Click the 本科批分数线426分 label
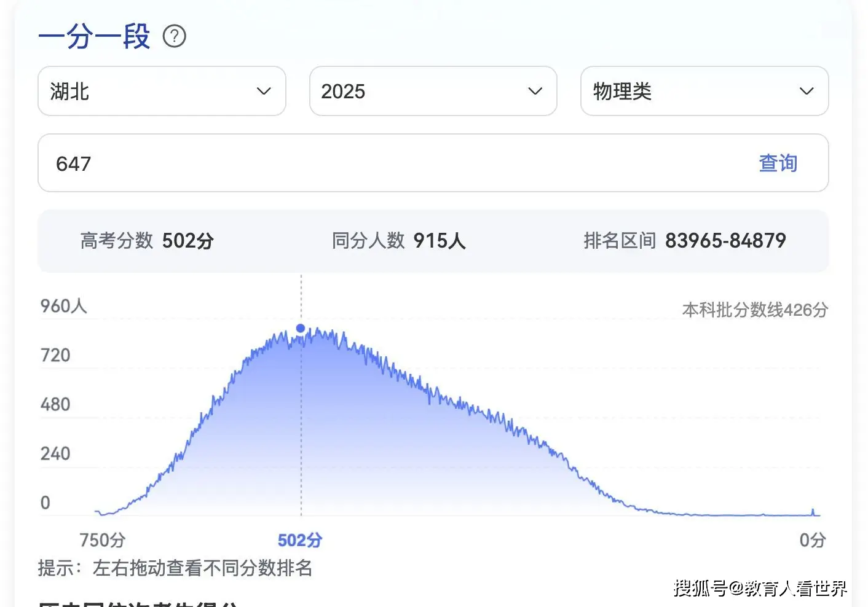The width and height of the screenshot is (868, 607). click(x=755, y=310)
